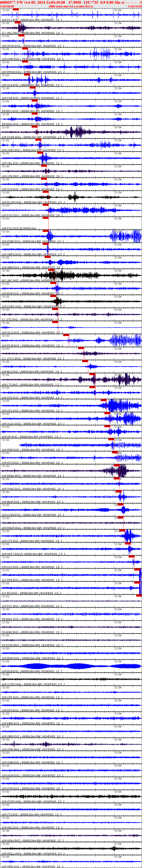The image size is (142, 868).
Task: Select the UW STD EHZ station label
Action: click(32, 398)
